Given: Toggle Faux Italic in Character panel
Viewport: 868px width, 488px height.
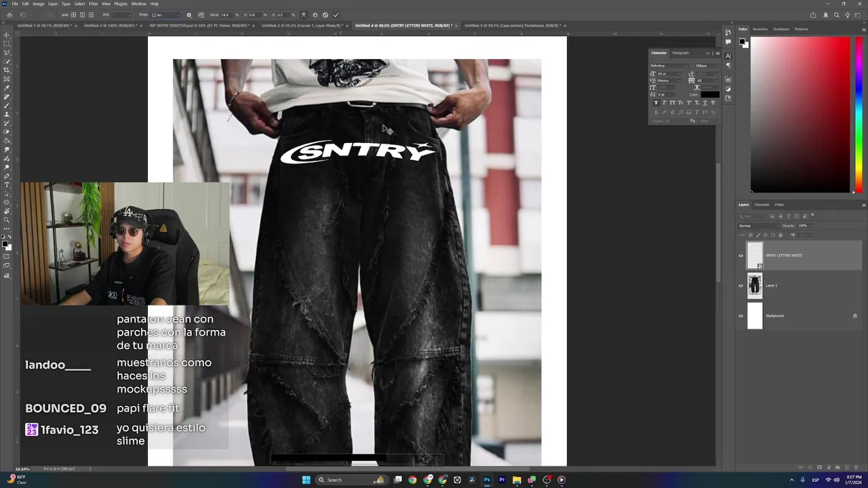Looking at the screenshot, I should (664, 102).
